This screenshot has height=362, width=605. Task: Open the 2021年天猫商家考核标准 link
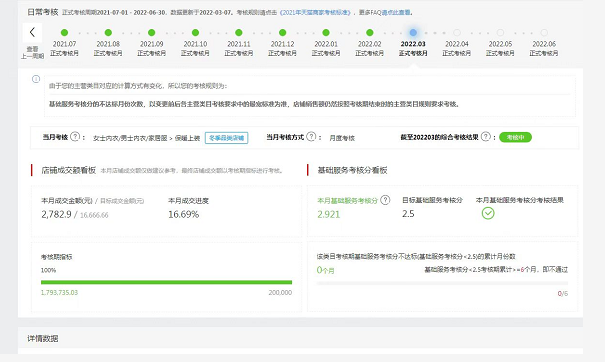click(x=315, y=12)
